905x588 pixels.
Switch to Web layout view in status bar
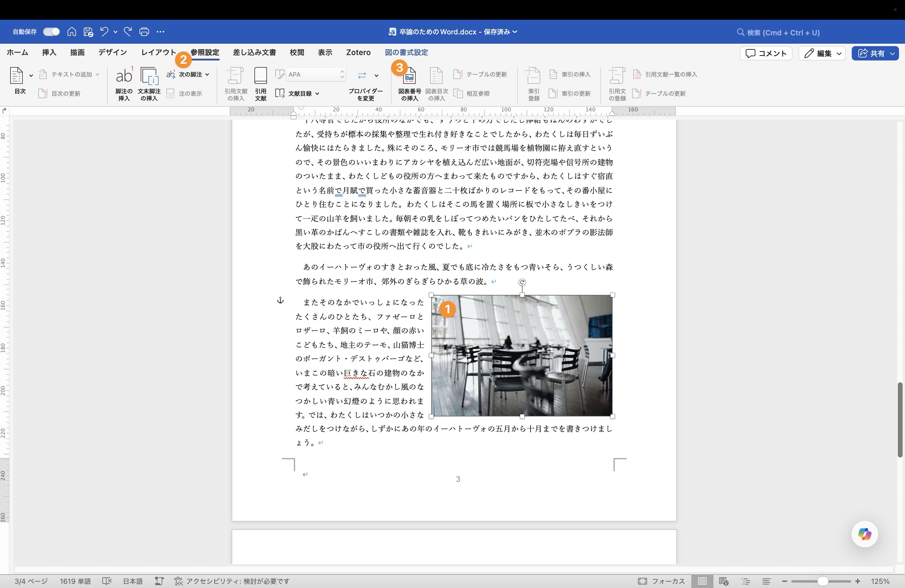click(x=724, y=581)
